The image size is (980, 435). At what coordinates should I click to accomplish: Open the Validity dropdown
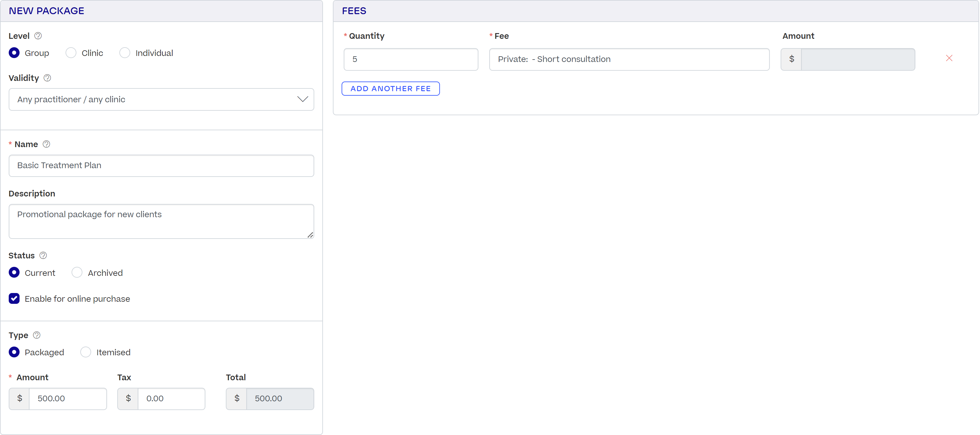pyautogui.click(x=161, y=99)
